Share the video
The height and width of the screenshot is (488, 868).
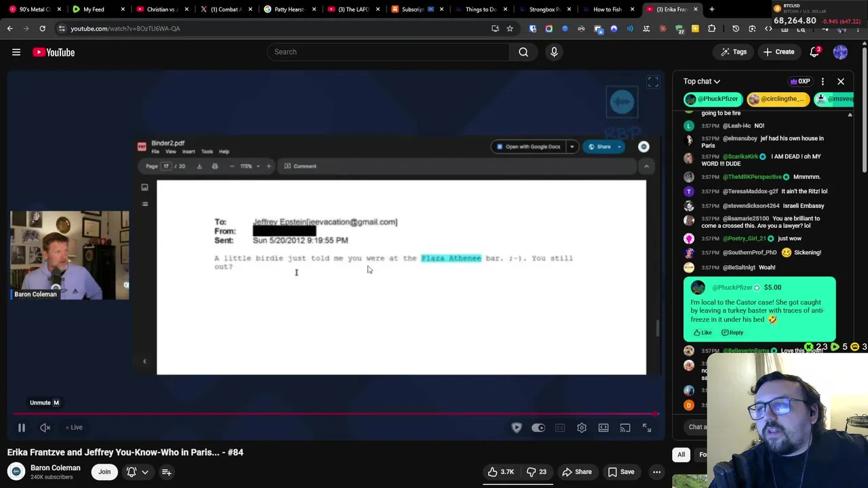[576, 472]
